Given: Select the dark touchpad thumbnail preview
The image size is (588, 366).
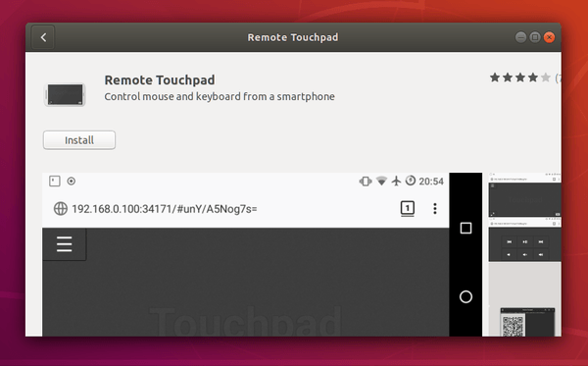Looking at the screenshot, I should click(x=524, y=194).
